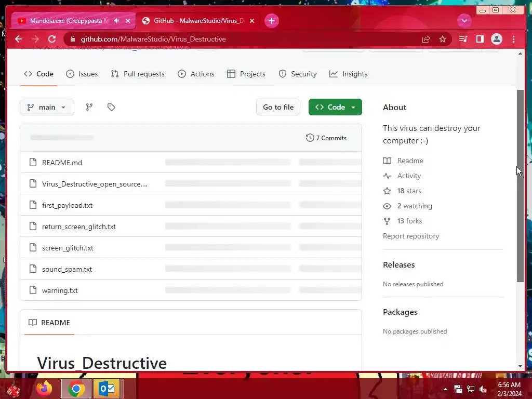The height and width of the screenshot is (399, 532).
Task: Click the Start button ornament icon
Action: [x=13, y=389]
